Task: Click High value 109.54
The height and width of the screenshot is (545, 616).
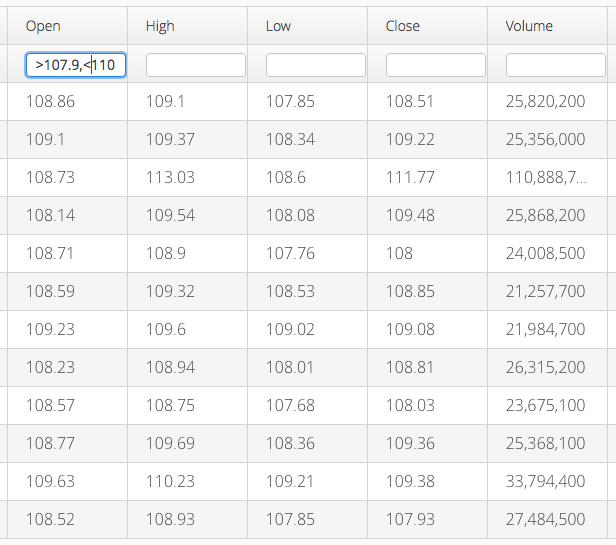Action: (170, 215)
